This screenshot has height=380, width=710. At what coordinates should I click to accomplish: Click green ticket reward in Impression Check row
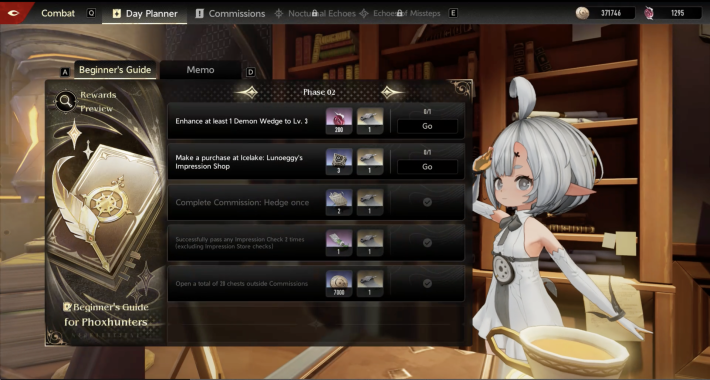pyautogui.click(x=339, y=243)
